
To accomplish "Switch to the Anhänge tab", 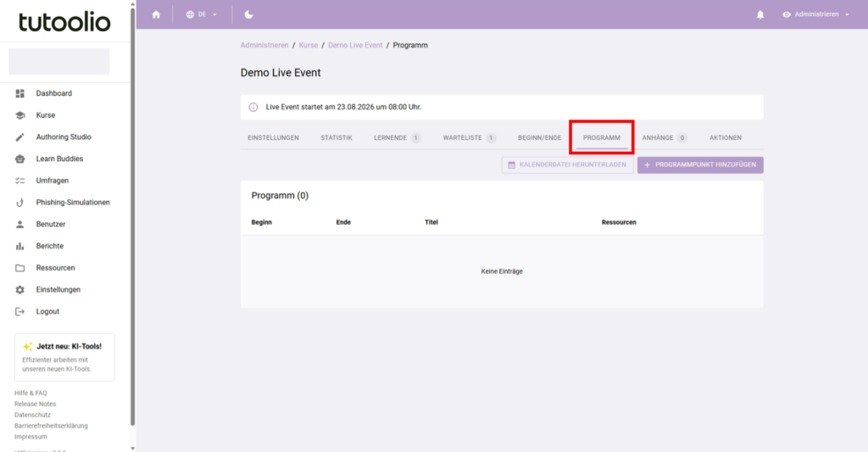I will pos(665,138).
